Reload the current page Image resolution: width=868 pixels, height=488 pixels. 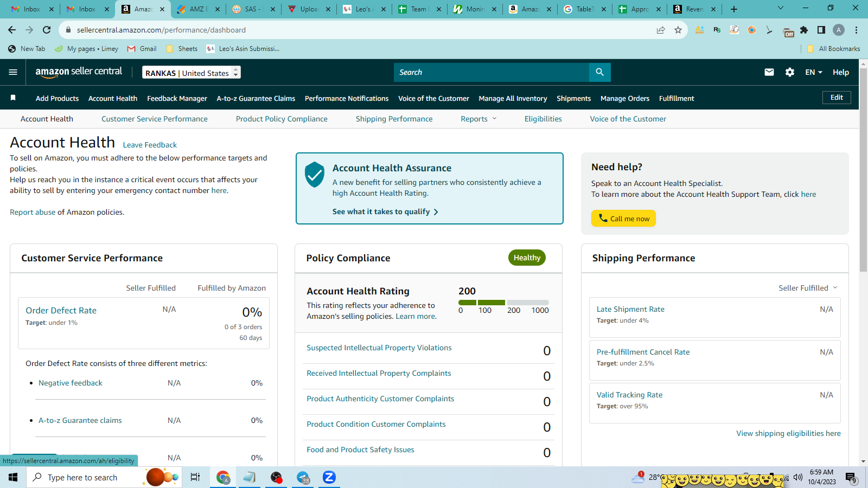(47, 30)
